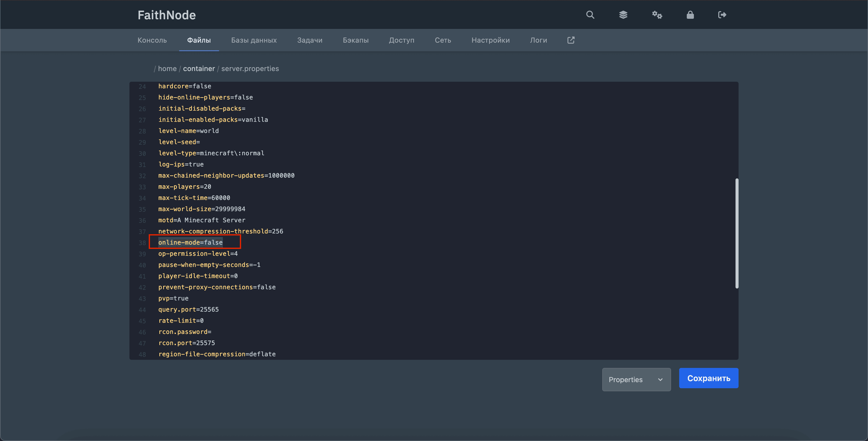Open the Базы данных tab
The image size is (868, 441).
(254, 40)
